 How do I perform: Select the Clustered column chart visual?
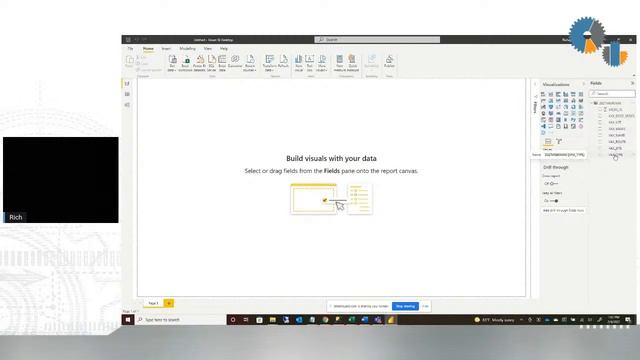pos(566,94)
